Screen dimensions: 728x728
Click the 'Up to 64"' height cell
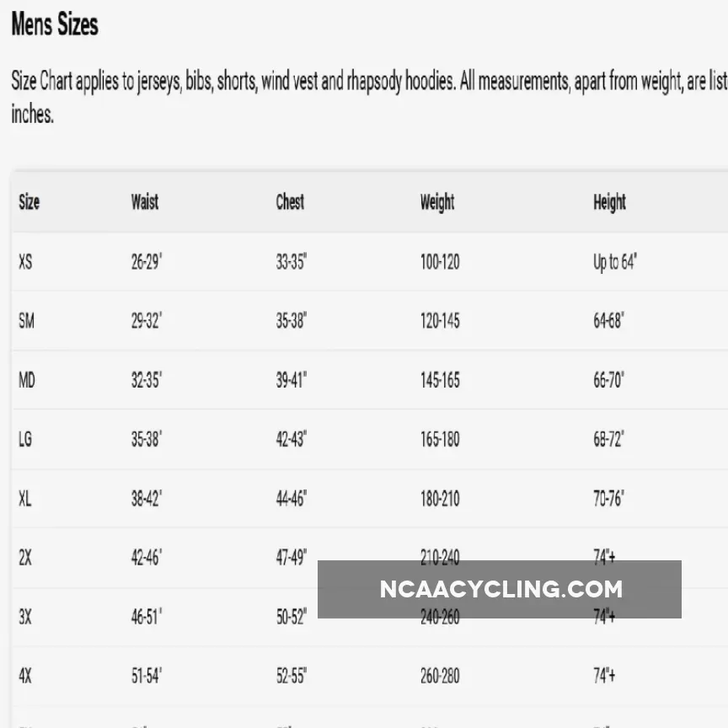[614, 262]
